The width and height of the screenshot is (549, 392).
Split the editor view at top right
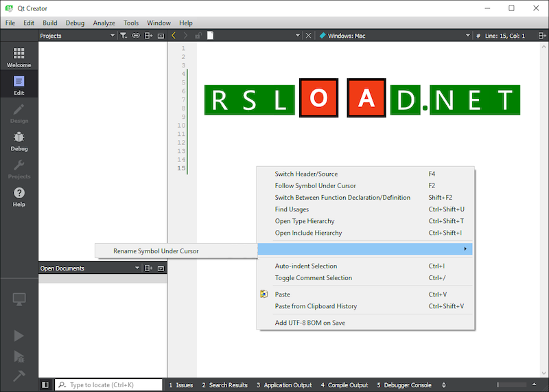(x=542, y=36)
